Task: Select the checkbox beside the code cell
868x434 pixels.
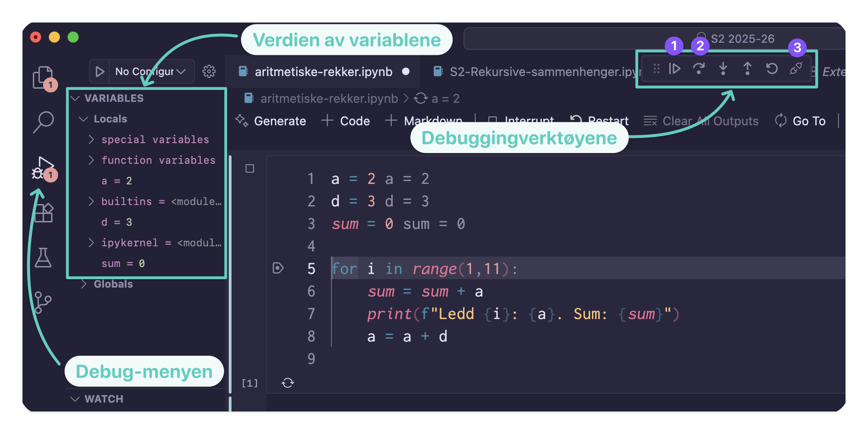Action: (249, 168)
